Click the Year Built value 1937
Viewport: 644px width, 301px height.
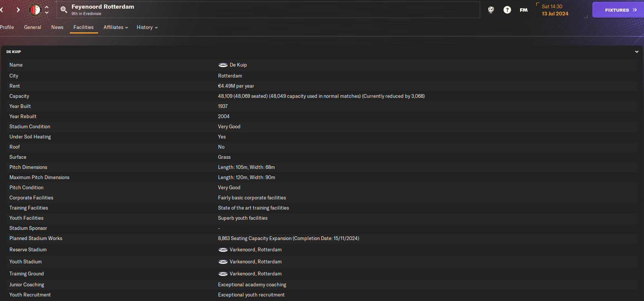tap(223, 106)
